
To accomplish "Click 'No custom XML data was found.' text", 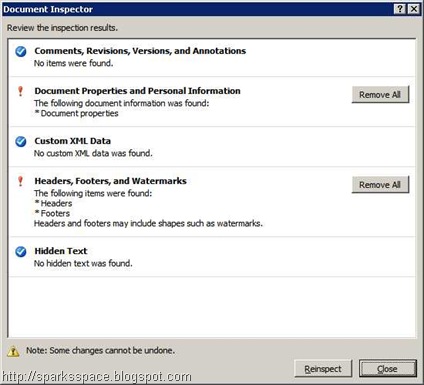I will [93, 153].
